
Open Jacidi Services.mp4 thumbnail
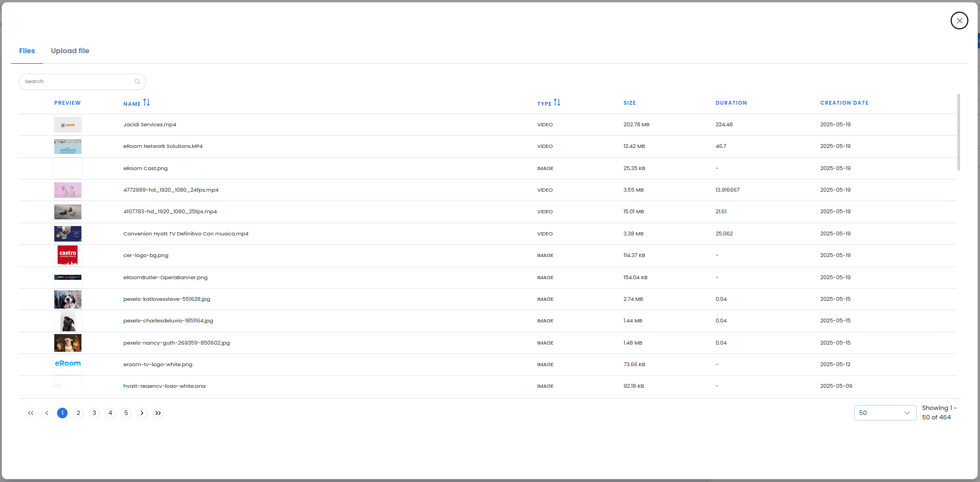68,125
